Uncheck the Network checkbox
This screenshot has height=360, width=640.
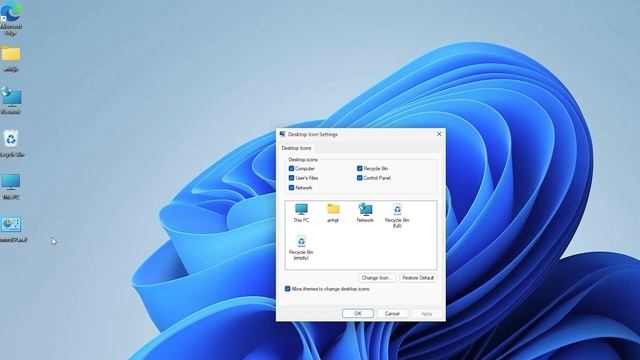(291, 188)
